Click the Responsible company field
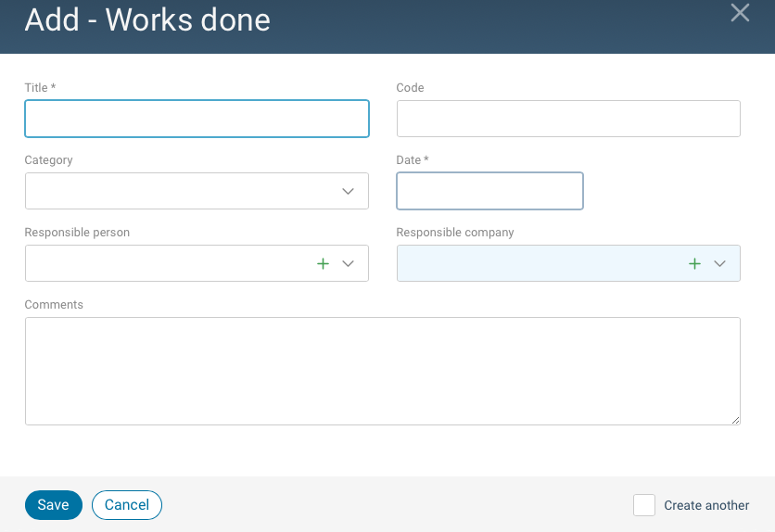Image resolution: width=775 pixels, height=532 pixels. [x=538, y=263]
